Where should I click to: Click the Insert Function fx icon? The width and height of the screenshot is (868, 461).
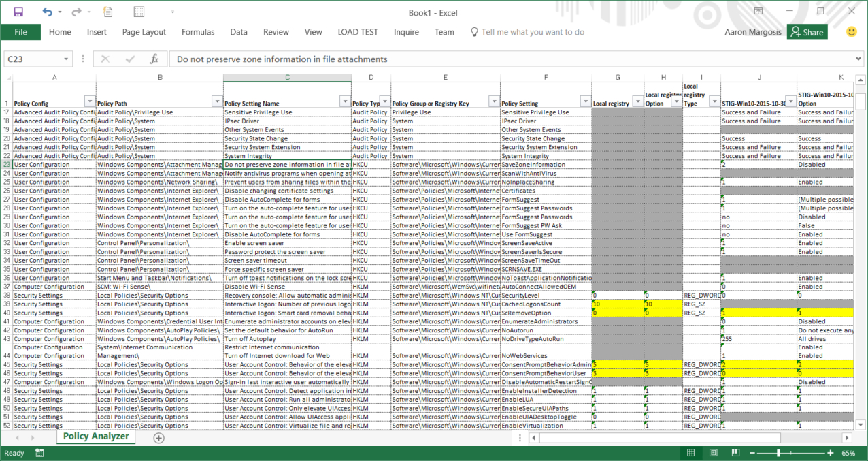tap(154, 59)
